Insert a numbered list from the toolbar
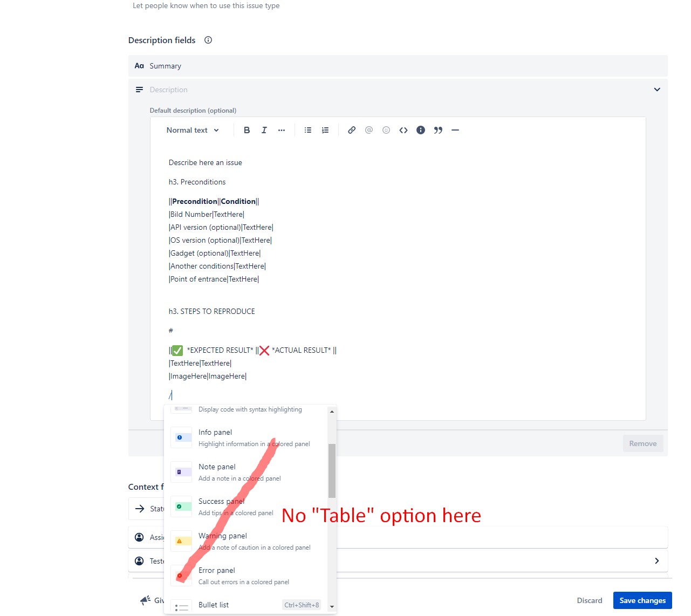The image size is (691, 616). 325,130
